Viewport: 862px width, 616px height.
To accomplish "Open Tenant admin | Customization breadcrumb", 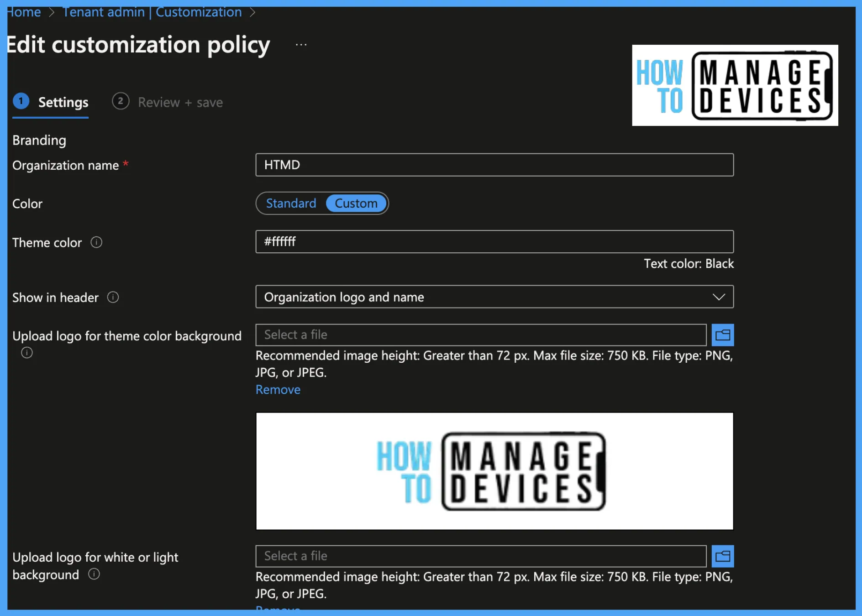I will pos(152,12).
